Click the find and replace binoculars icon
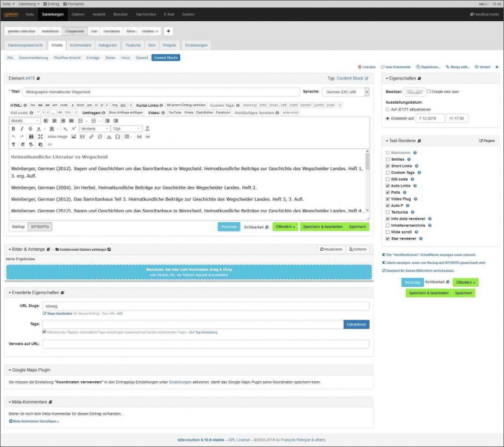Screen dimensions: 504x447 (31, 137)
